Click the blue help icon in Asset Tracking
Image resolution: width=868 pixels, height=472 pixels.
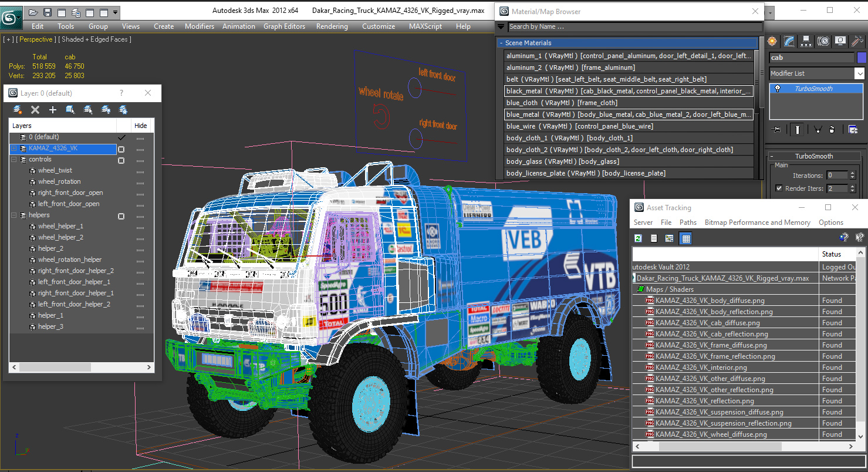(x=844, y=238)
